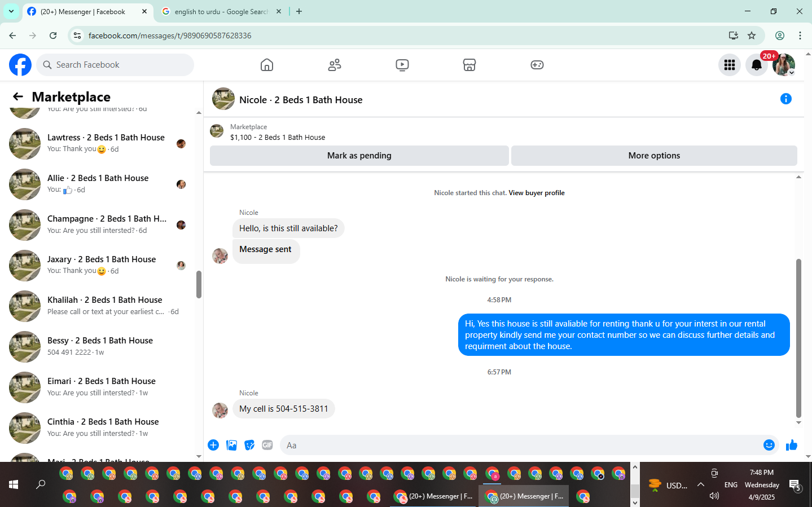Open a new browser tab
Viewport: 812px width, 507px height.
coord(299,12)
